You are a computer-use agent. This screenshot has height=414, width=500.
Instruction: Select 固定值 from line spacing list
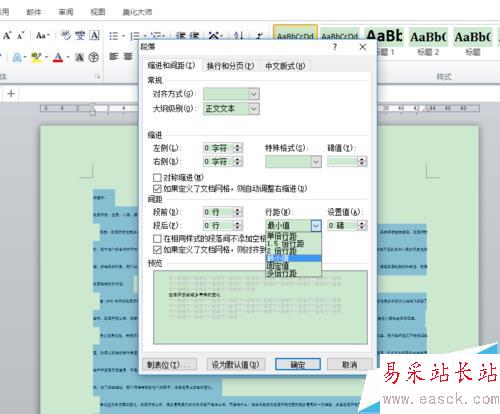click(x=293, y=266)
